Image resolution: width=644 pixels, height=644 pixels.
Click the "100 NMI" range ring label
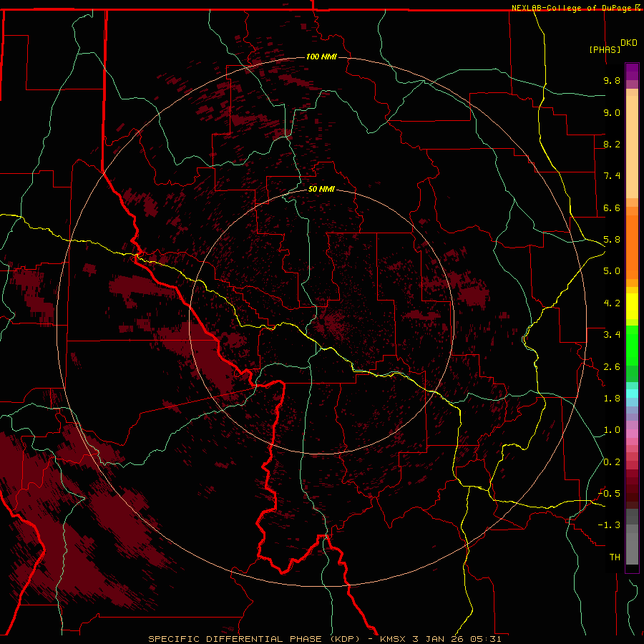[x=321, y=57]
